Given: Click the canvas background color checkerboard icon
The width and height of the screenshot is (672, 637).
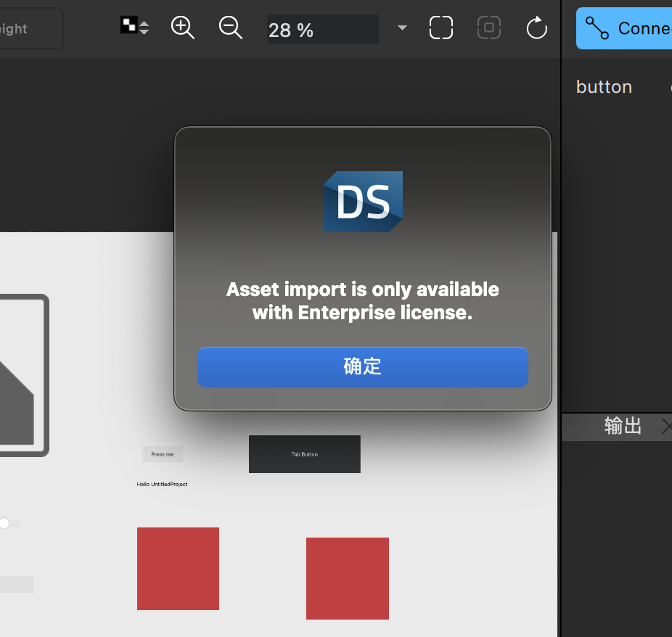Looking at the screenshot, I should (x=128, y=25).
